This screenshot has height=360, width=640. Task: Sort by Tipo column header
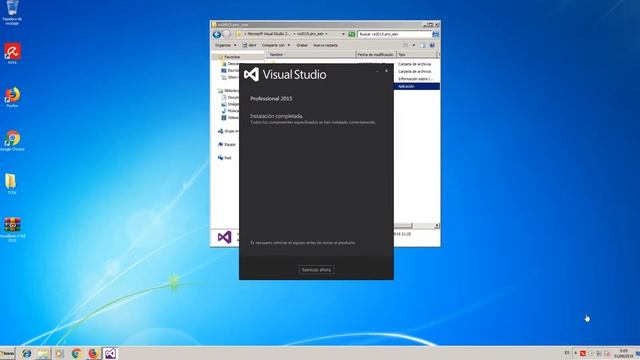click(416, 54)
